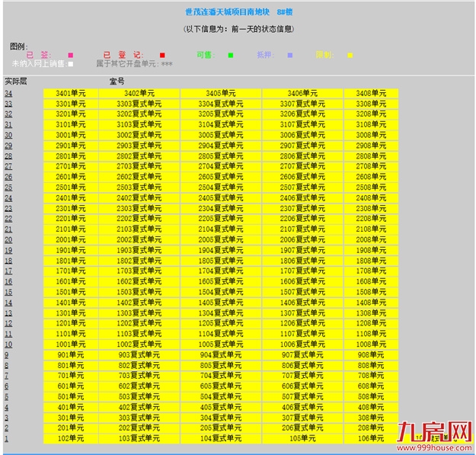476x455 pixels.
Task: Click the pink 已签 legend swatch
Action: (x=70, y=56)
